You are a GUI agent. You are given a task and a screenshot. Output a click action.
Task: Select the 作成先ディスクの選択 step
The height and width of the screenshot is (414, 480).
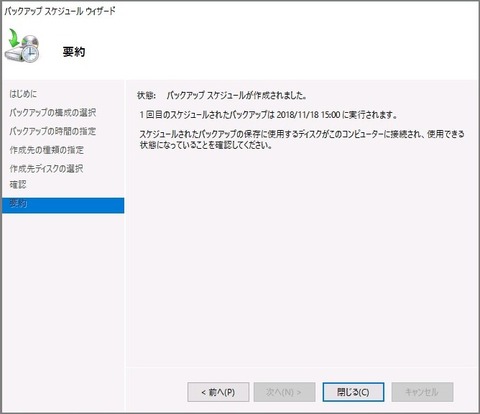pyautogui.click(x=46, y=169)
